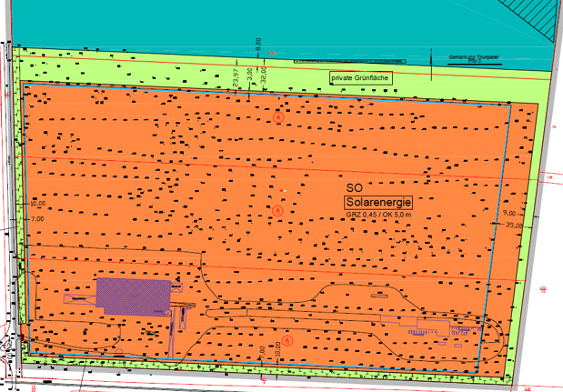Click the 23,97 dimension label

236,77
